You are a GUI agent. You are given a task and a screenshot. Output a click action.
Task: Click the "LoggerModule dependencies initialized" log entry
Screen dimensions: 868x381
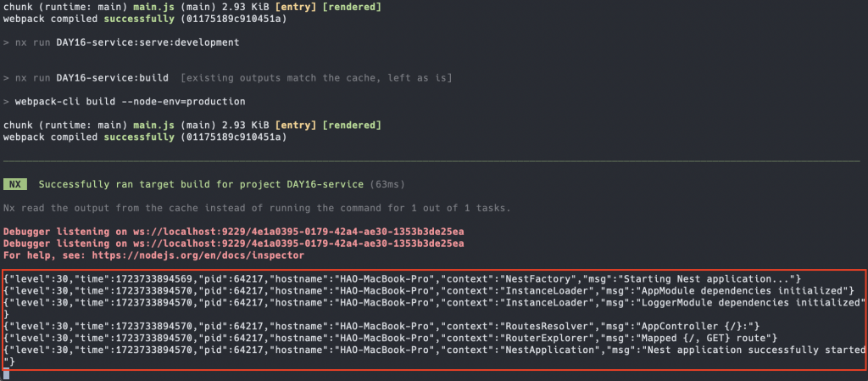click(x=435, y=308)
